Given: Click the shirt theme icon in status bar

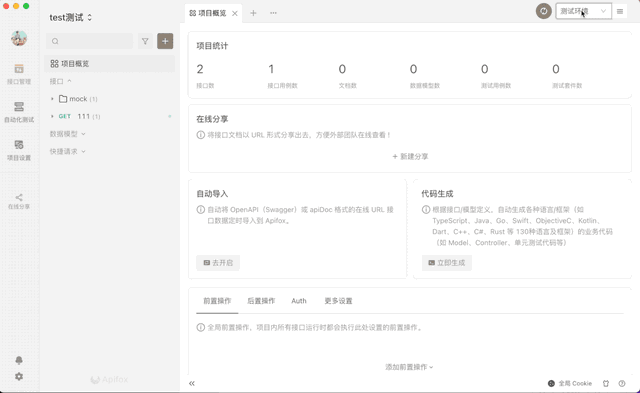Looking at the screenshot, I should pos(606,383).
